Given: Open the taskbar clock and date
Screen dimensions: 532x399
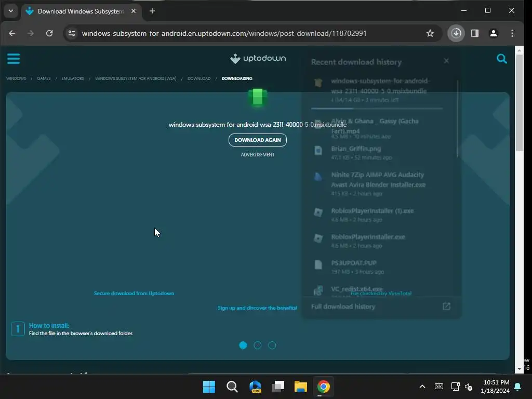Looking at the screenshot, I should tap(495, 387).
